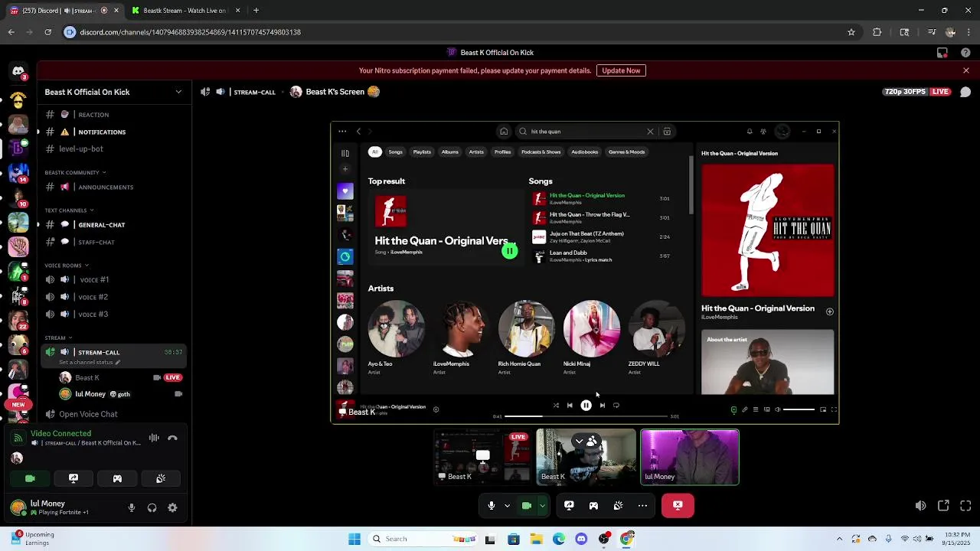Toggle full screen for the stream
The image size is (980, 551).
[x=965, y=506]
